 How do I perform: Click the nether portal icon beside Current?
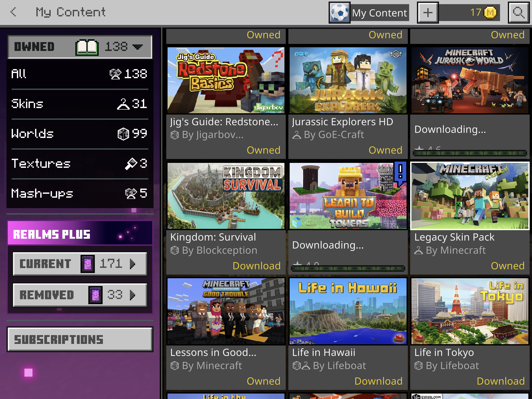88,264
